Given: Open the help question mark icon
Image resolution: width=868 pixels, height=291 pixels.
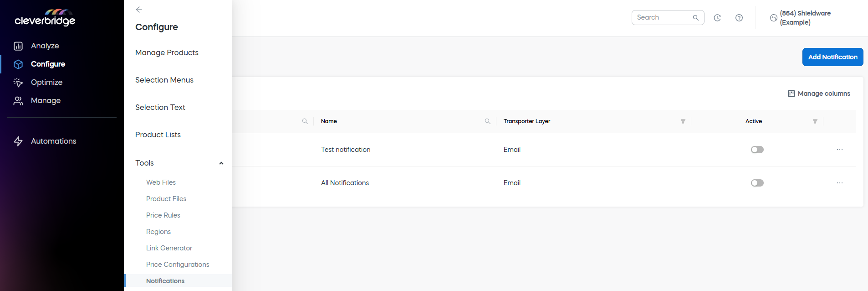Looking at the screenshot, I should [x=739, y=18].
